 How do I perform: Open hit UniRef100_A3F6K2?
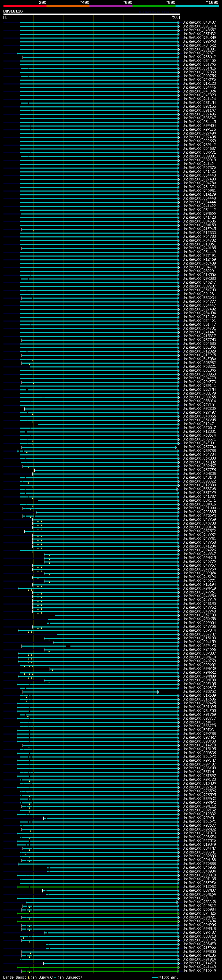pos(199,45)
